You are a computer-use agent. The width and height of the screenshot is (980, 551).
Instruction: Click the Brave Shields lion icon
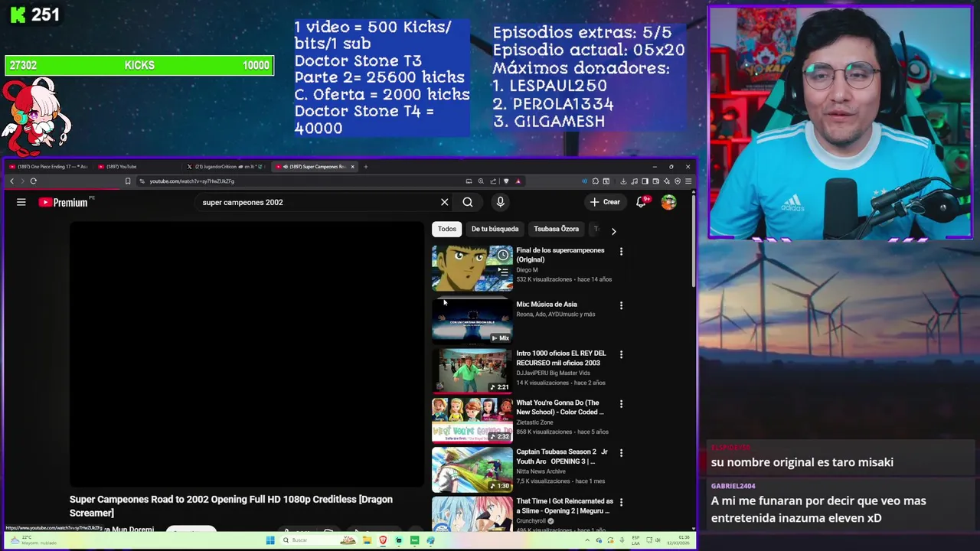pyautogui.click(x=506, y=181)
